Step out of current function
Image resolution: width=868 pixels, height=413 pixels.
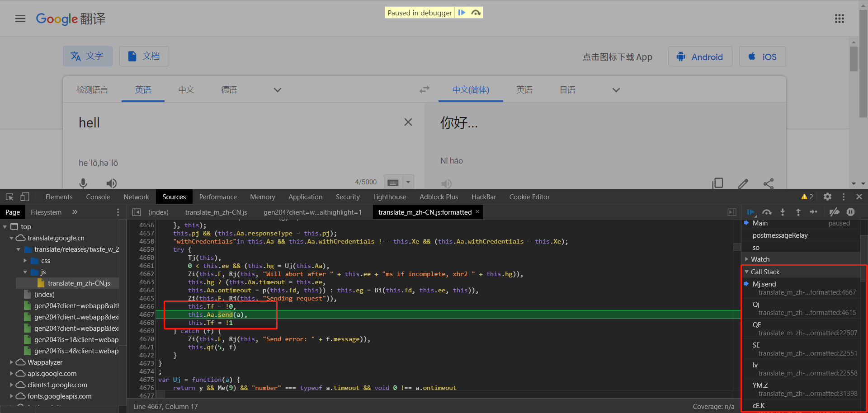(x=798, y=212)
